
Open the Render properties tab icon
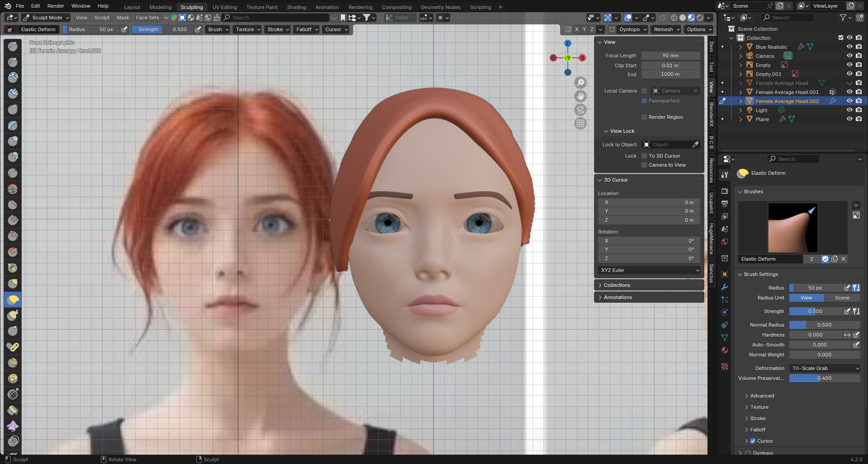725,191
